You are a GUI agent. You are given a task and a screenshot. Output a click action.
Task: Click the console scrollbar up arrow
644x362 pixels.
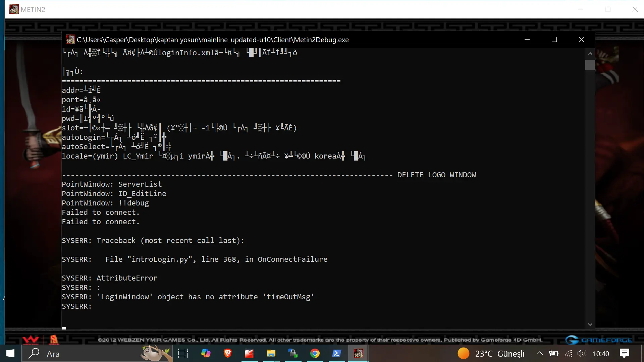click(590, 53)
